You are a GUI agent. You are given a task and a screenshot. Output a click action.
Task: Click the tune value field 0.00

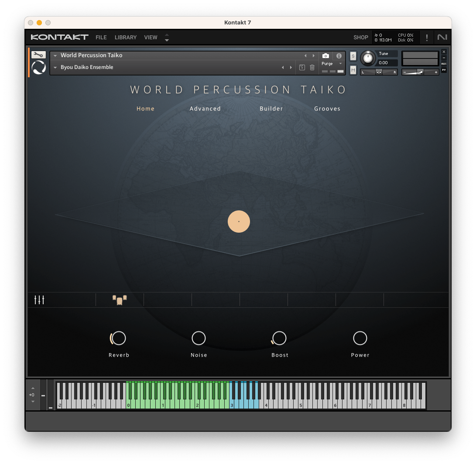(x=387, y=63)
